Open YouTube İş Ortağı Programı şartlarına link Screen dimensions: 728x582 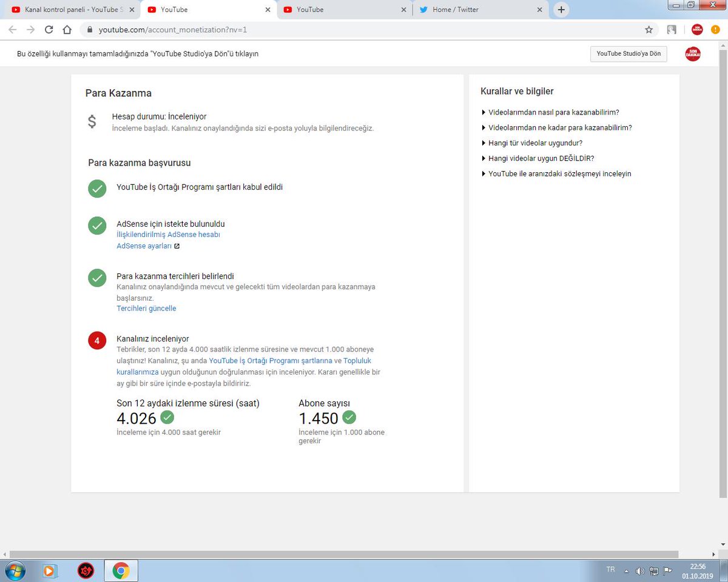271,361
